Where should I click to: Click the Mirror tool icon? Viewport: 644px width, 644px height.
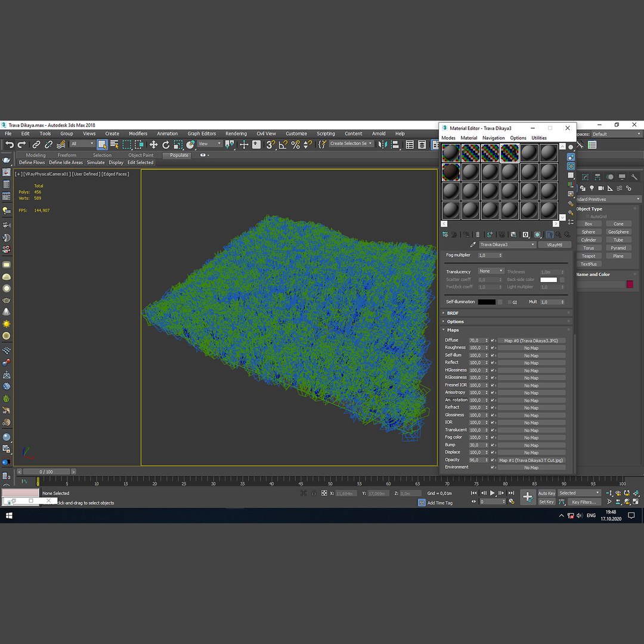click(x=382, y=144)
